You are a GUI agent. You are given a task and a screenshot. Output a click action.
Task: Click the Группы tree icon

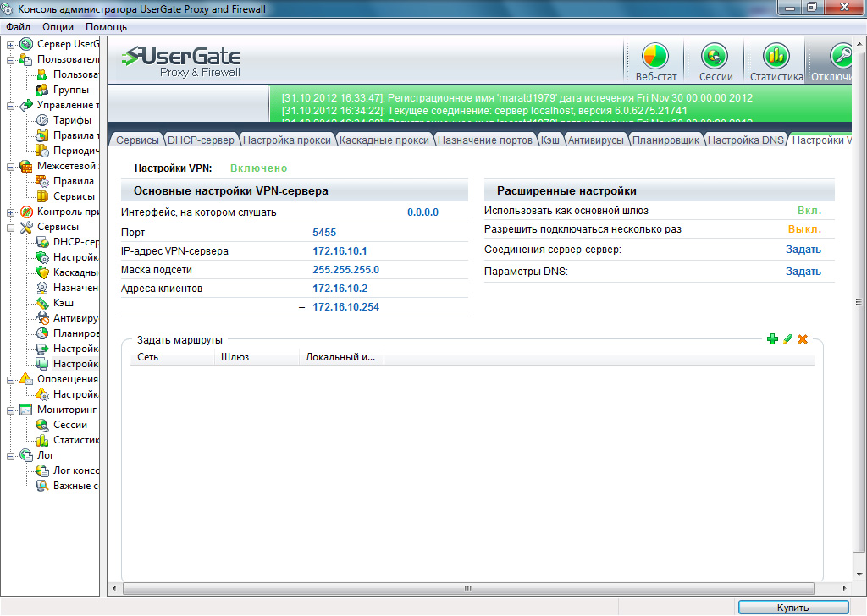42,90
